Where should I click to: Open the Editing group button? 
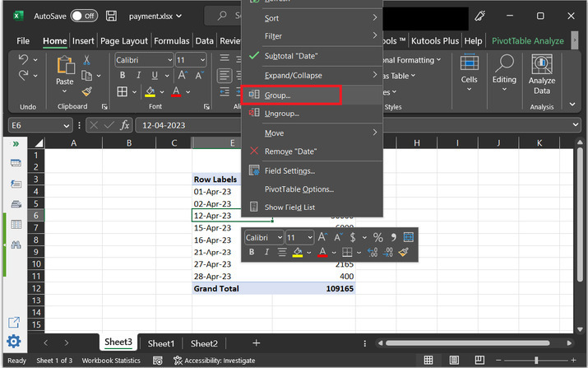click(x=504, y=72)
